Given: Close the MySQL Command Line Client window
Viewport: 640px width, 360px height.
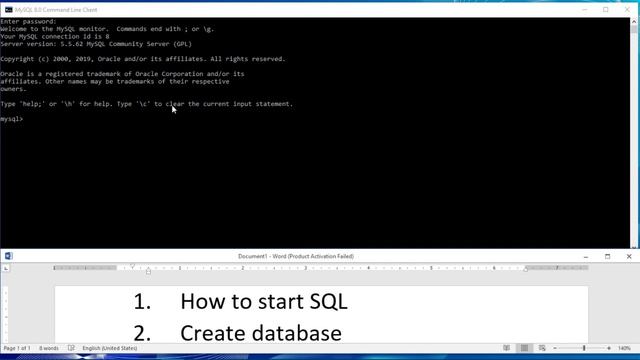Looking at the screenshot, I should pos(627,10).
